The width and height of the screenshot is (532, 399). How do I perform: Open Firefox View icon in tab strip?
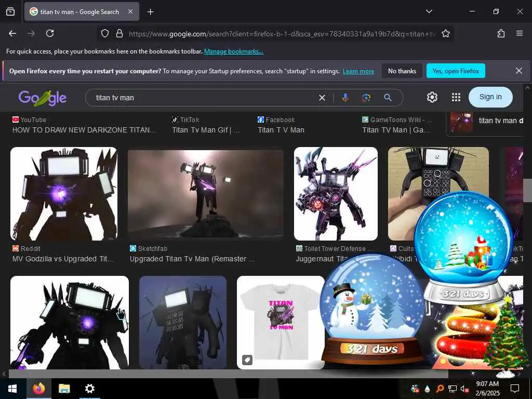[10, 11]
